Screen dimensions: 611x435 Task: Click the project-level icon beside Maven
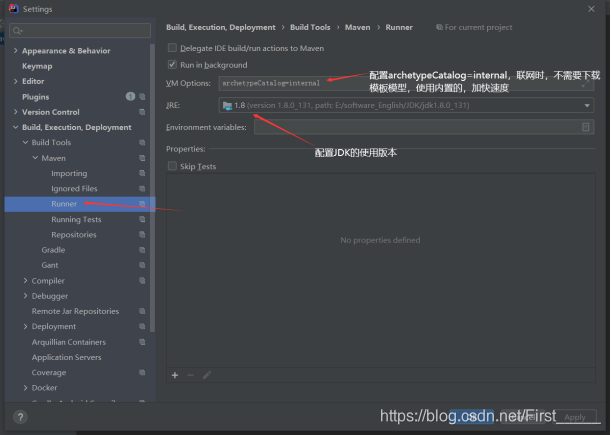[x=142, y=158]
